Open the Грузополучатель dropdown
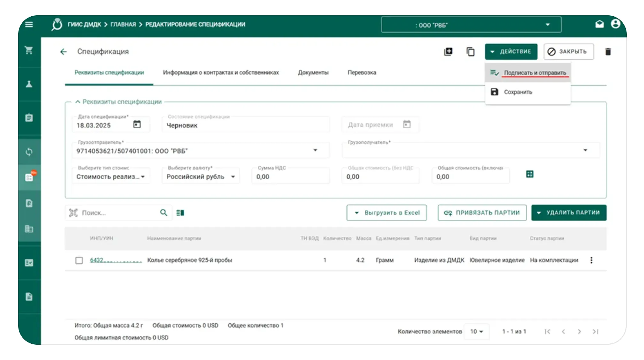 pyautogui.click(x=585, y=150)
